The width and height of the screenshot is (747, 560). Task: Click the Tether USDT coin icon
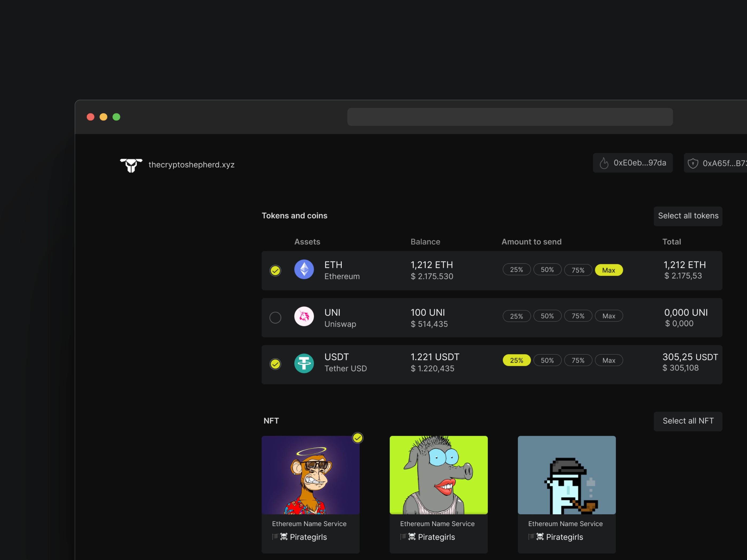click(x=304, y=363)
